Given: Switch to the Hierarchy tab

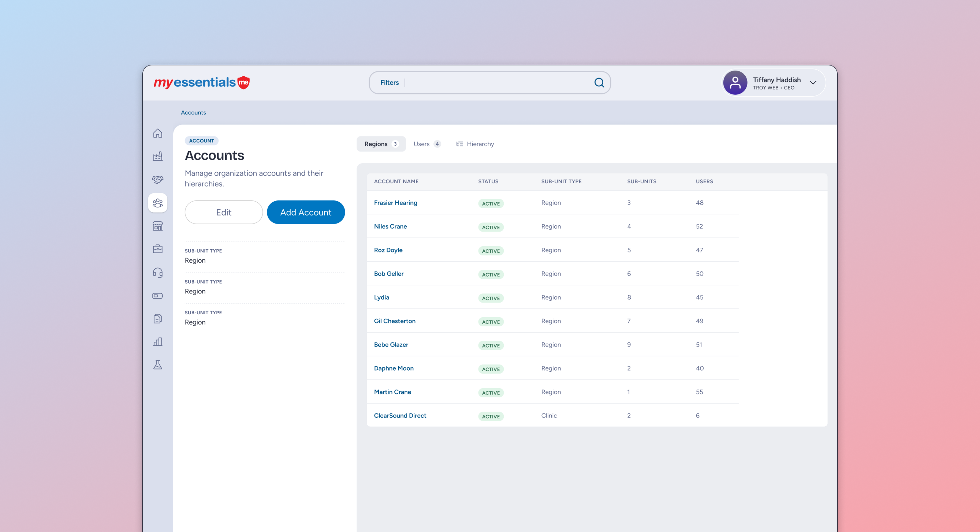Looking at the screenshot, I should 475,144.
